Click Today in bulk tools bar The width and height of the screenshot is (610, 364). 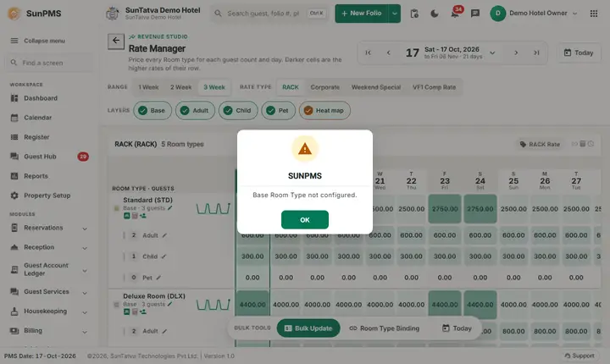[457, 328]
